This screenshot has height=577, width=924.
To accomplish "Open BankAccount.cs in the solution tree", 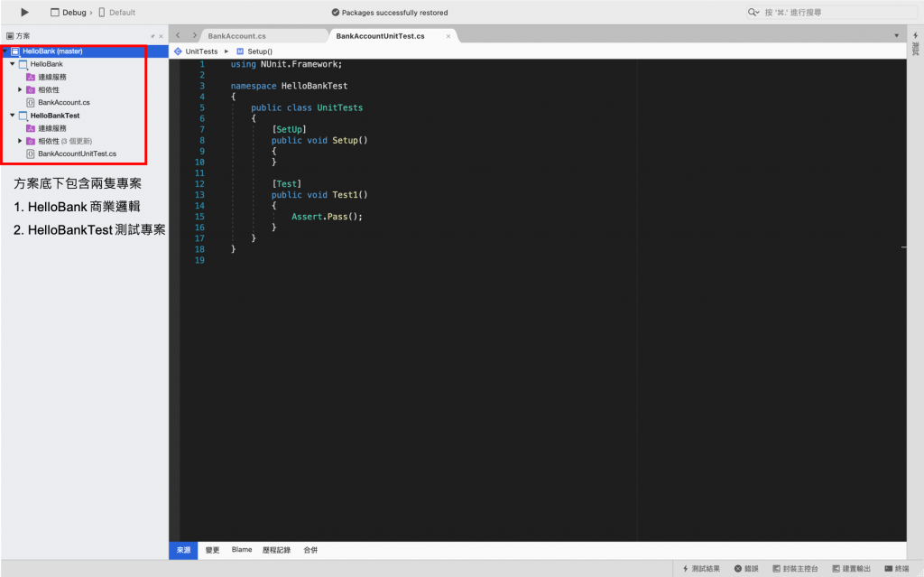I will click(64, 103).
